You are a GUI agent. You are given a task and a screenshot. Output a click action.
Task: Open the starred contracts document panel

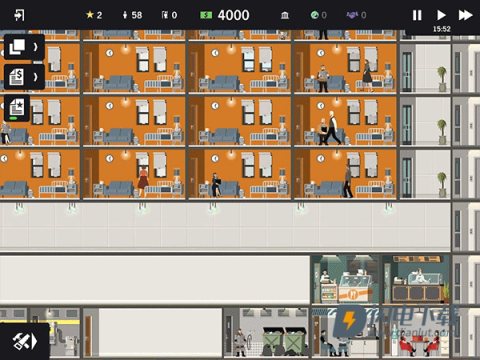click(x=17, y=108)
